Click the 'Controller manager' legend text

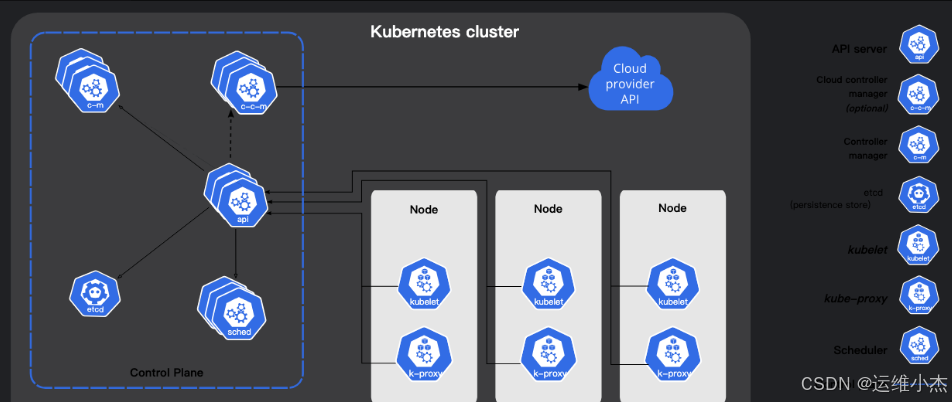pos(865,149)
